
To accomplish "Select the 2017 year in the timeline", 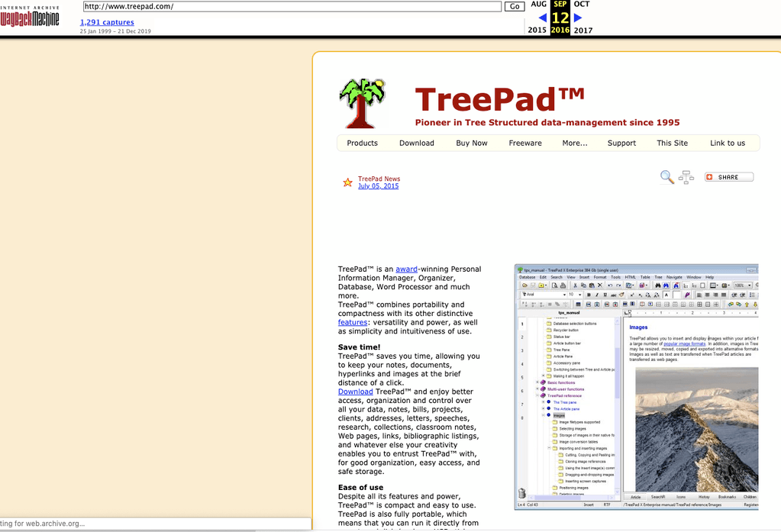I will (x=583, y=31).
